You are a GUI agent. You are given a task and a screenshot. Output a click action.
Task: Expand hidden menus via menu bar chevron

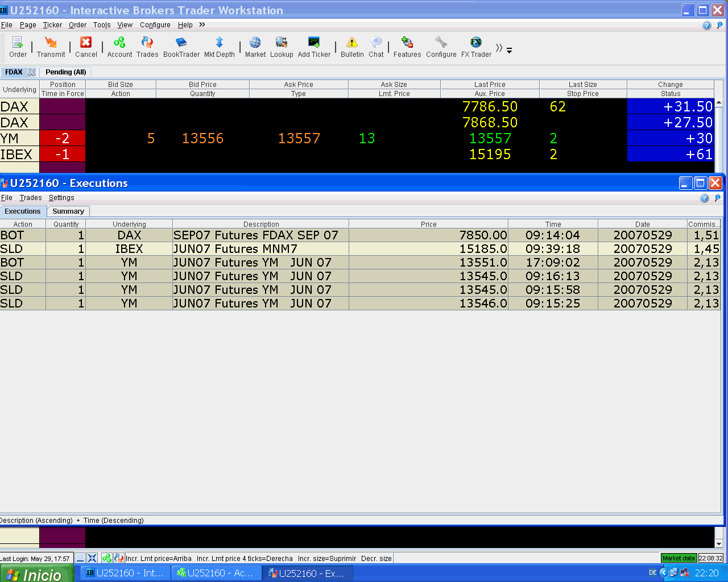[x=202, y=24]
